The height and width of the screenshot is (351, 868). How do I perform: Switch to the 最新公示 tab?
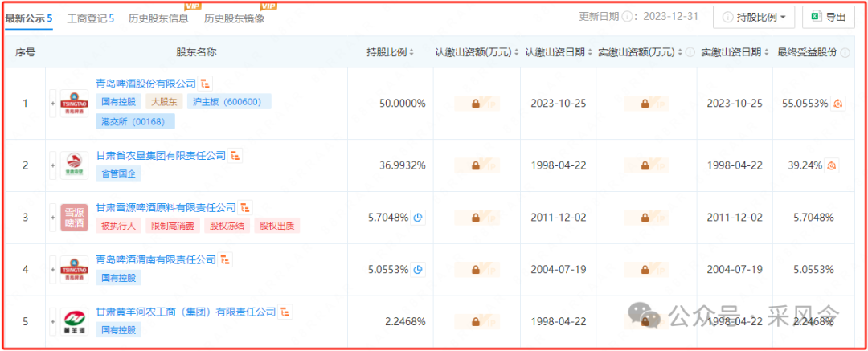point(29,18)
